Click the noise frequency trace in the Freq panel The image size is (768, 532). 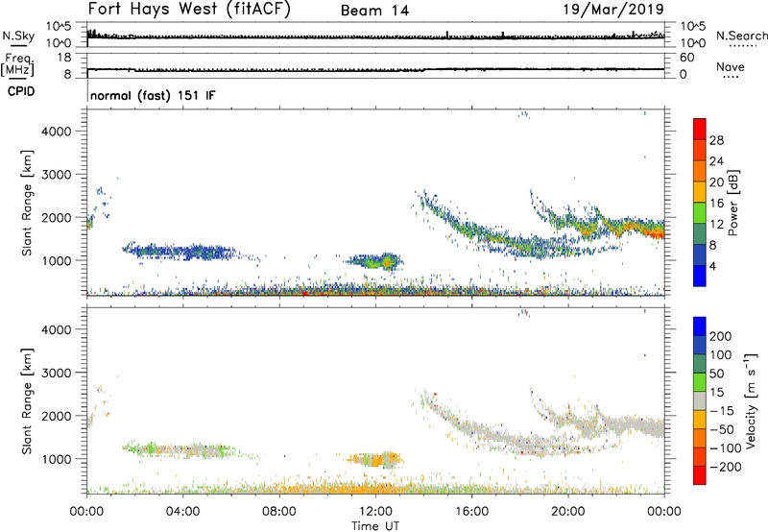375,69
